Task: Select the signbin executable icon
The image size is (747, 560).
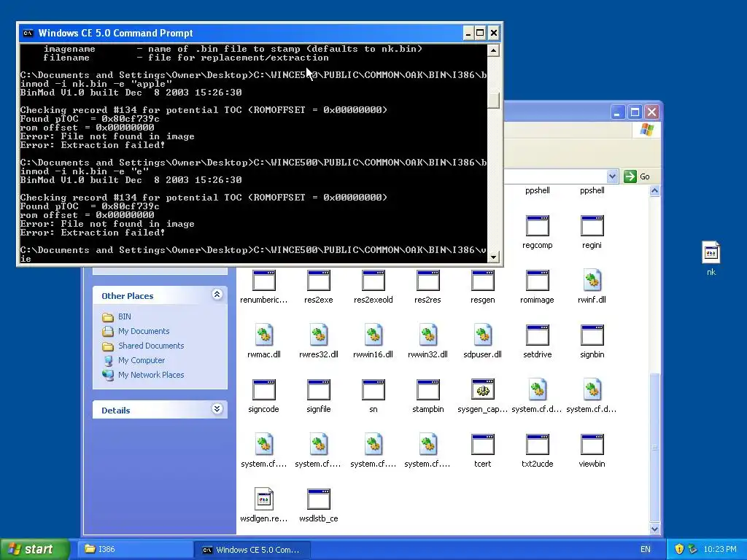Action: coord(592,335)
